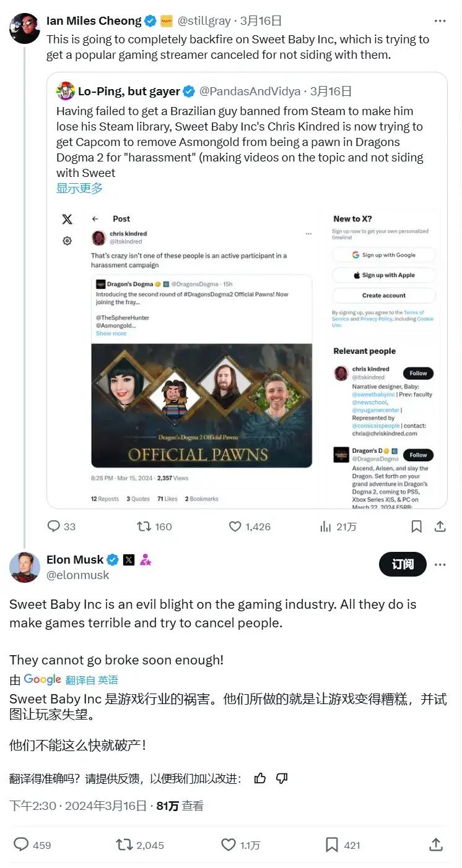The image size is (462, 868).
Task: Thumbs up the translation accuracy
Action: pyautogui.click(x=260, y=778)
